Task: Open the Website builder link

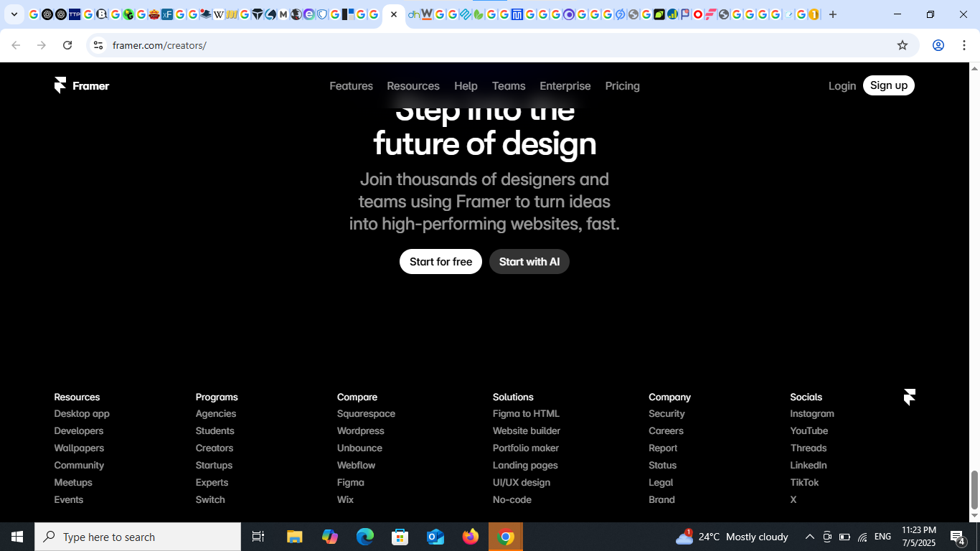Action: [527, 431]
